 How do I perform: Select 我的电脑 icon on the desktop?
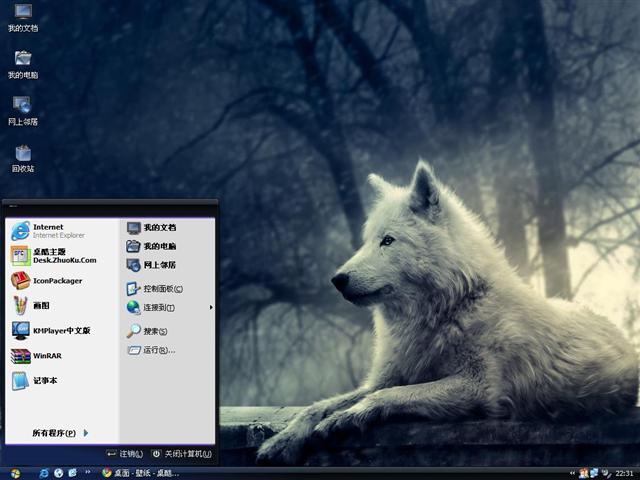(22, 59)
